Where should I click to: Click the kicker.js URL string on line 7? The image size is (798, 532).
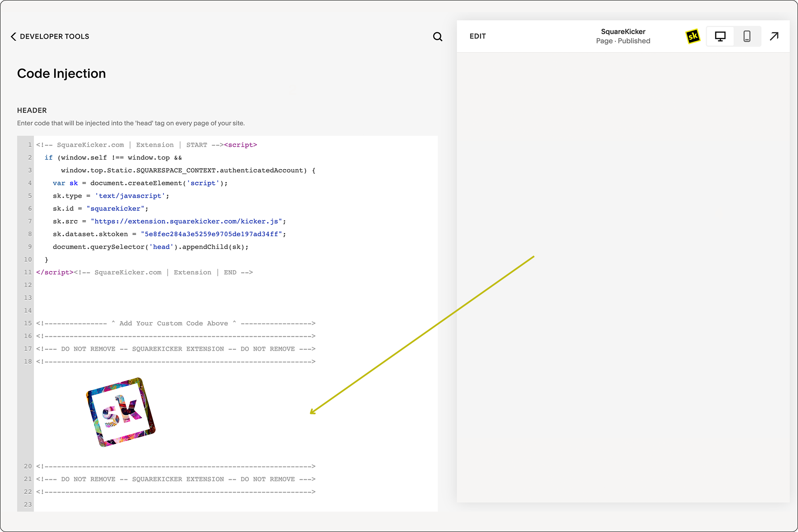click(x=186, y=222)
